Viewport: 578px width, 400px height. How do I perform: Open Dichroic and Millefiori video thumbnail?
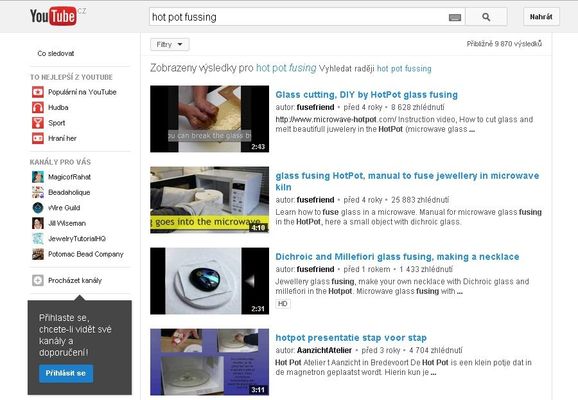[209, 281]
